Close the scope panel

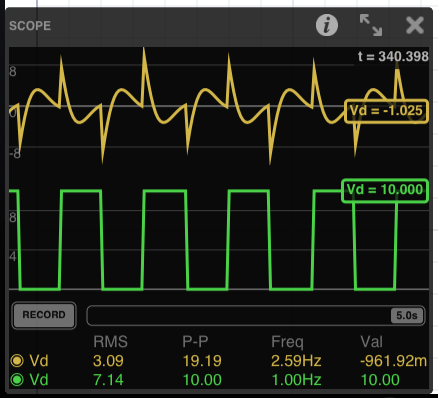415,25
